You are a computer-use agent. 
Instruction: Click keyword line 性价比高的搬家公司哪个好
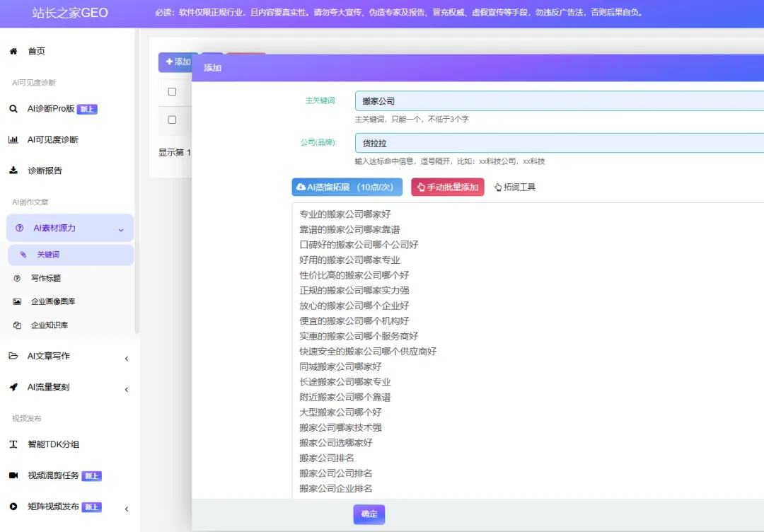coord(354,275)
